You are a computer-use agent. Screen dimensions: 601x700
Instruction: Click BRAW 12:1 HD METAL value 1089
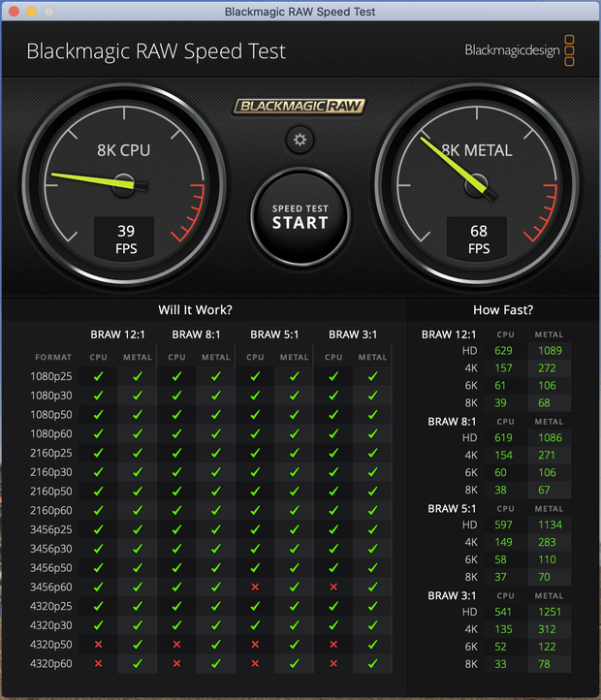(x=550, y=350)
